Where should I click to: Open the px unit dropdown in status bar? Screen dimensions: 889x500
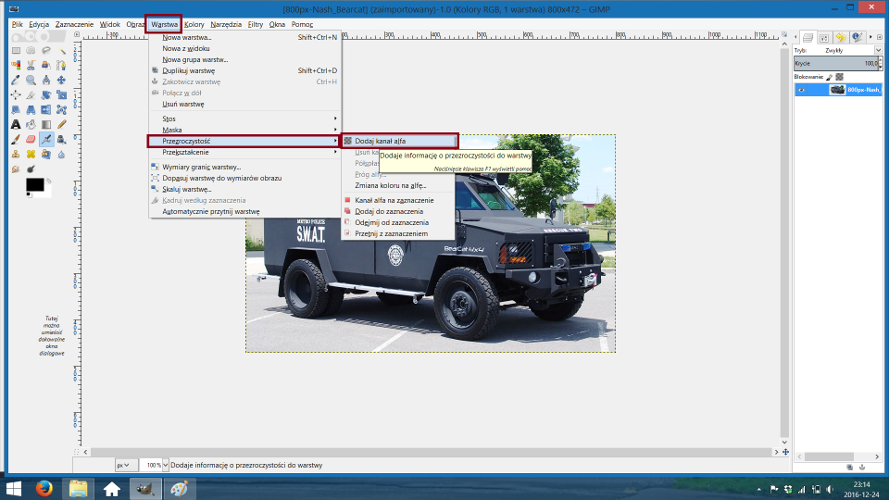(126, 465)
